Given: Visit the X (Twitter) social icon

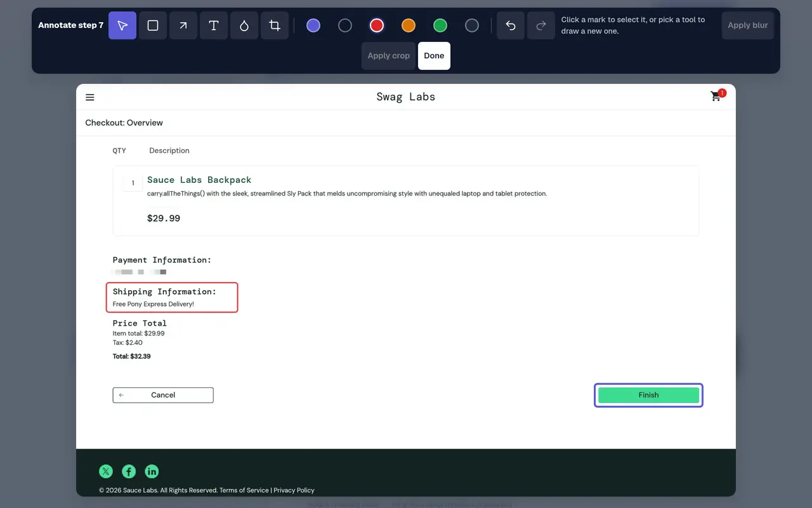Looking at the screenshot, I should point(106,471).
